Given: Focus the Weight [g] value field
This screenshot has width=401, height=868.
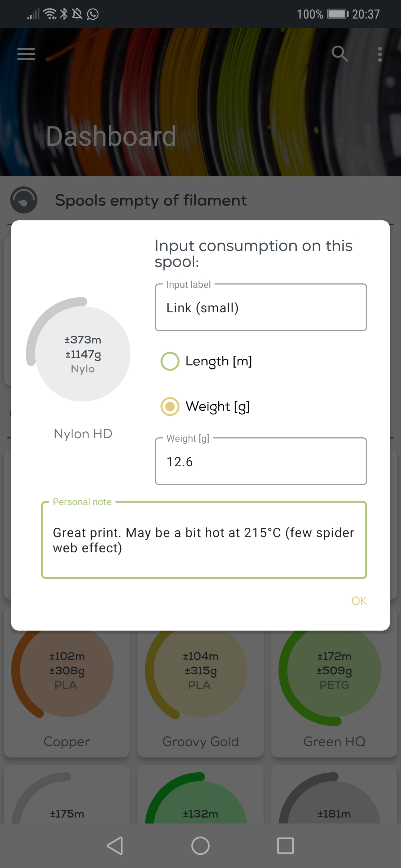Looking at the screenshot, I should [261, 461].
